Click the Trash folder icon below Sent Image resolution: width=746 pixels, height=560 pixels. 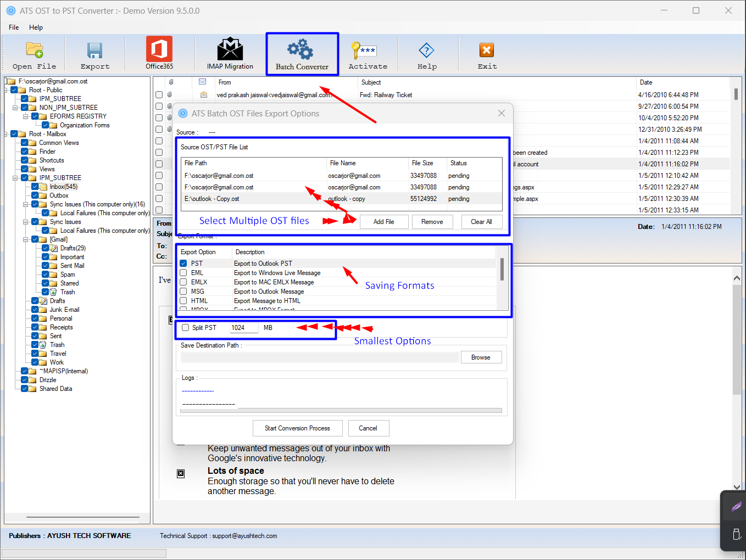[43, 345]
